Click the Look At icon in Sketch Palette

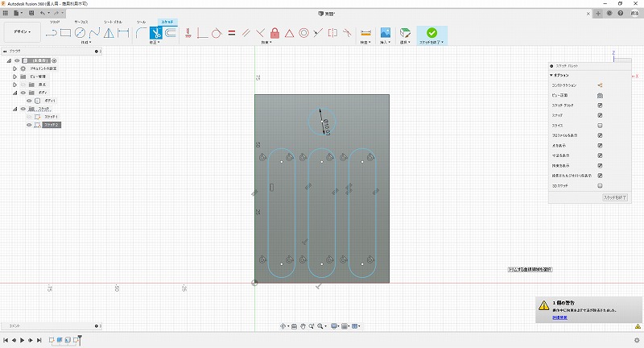tap(600, 95)
